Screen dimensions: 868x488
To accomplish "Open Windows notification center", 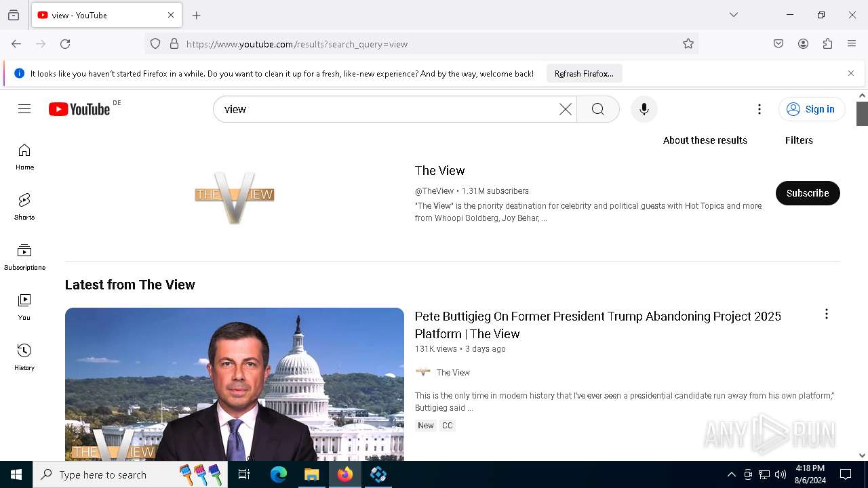I will click(846, 474).
